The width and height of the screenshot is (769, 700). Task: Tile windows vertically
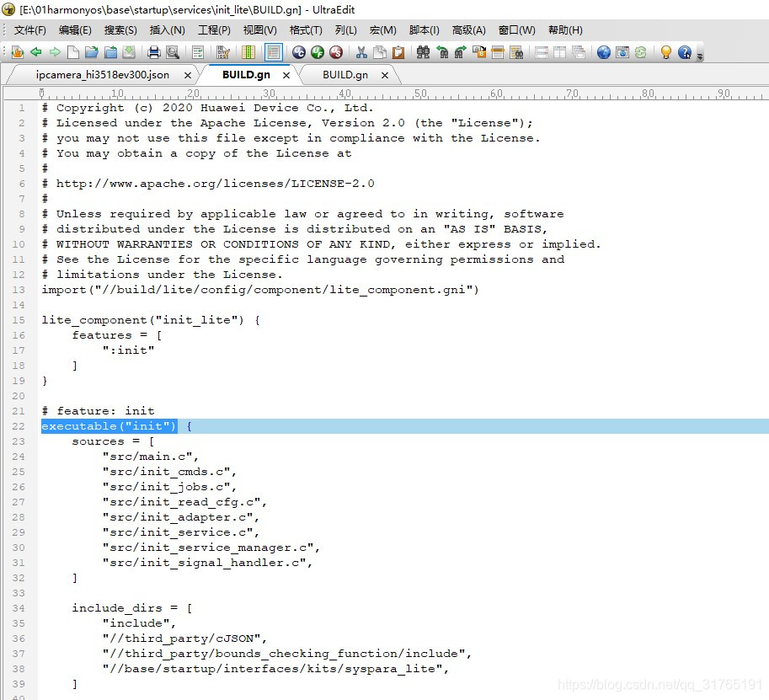pos(559,51)
